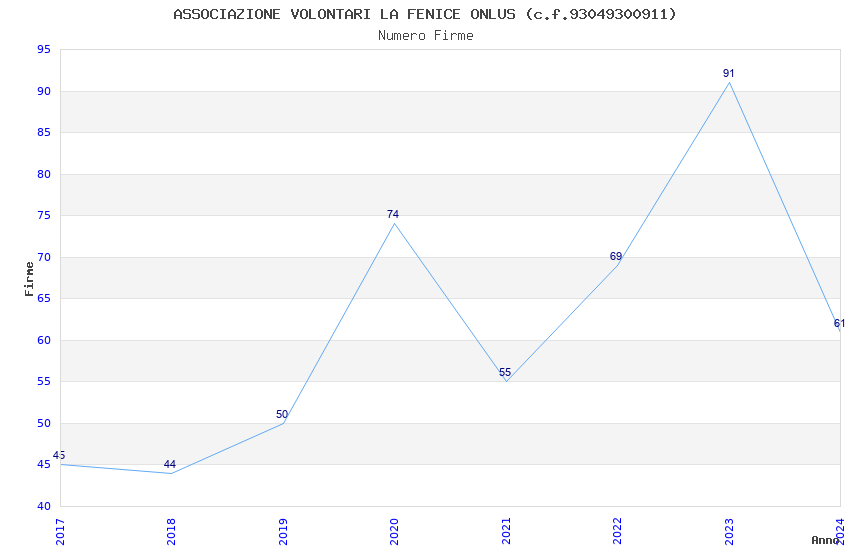The image size is (850, 550).
Task: Click the y-axis tick value 65
Action: tap(44, 298)
